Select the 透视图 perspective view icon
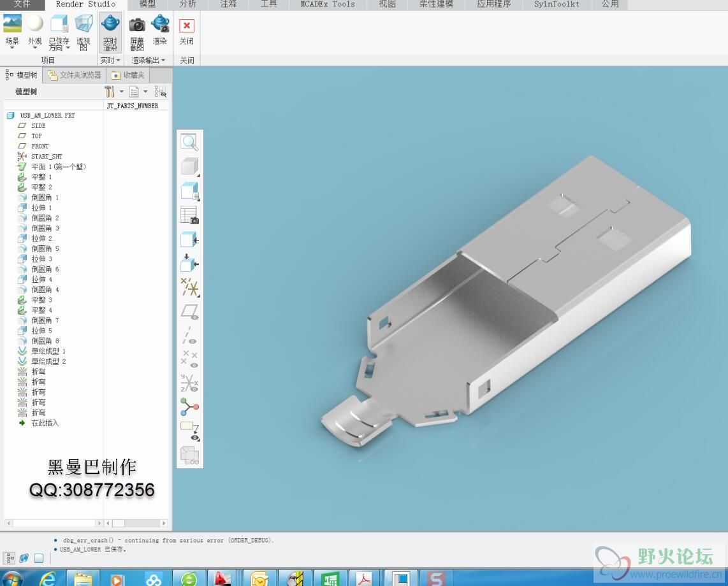 pyautogui.click(x=84, y=23)
